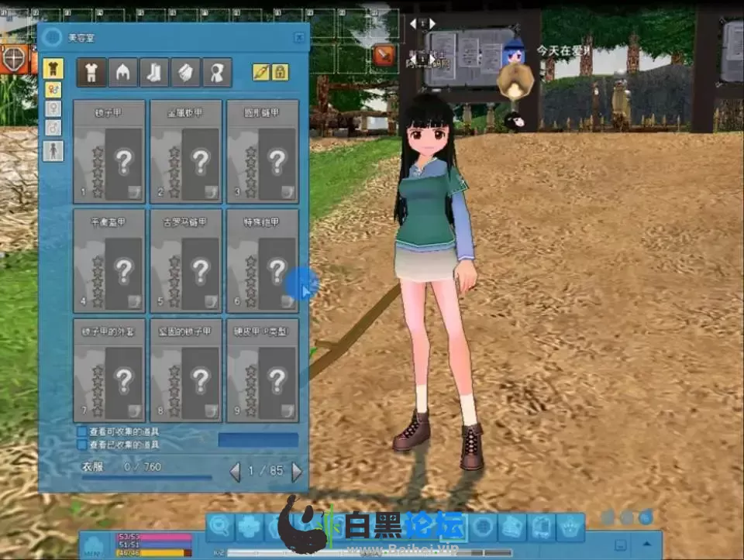
Task: Enable 查看可收集的道具 checkbox
Action: [82, 431]
